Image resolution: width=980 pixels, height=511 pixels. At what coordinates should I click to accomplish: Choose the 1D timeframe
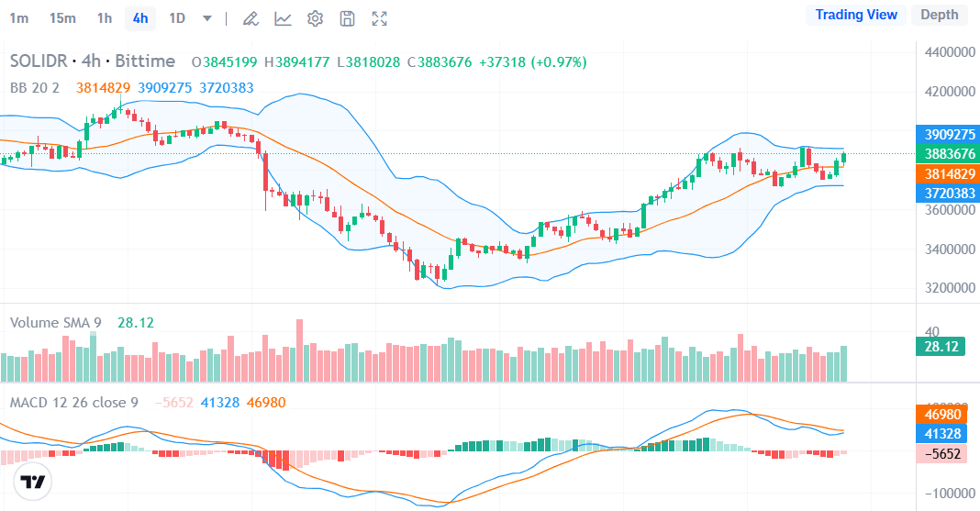(177, 18)
